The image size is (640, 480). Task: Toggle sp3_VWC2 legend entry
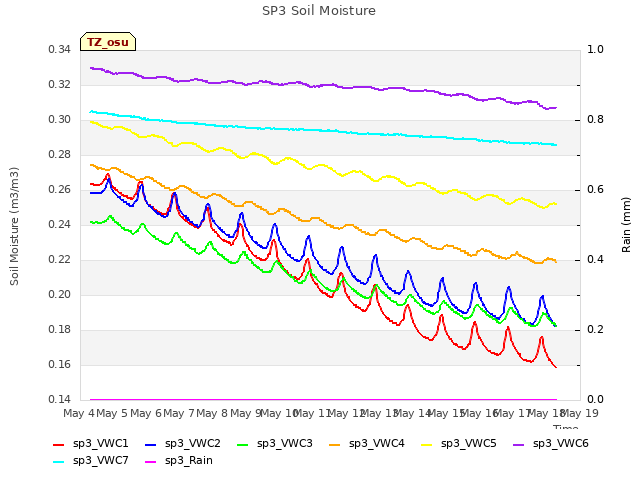(x=183, y=444)
